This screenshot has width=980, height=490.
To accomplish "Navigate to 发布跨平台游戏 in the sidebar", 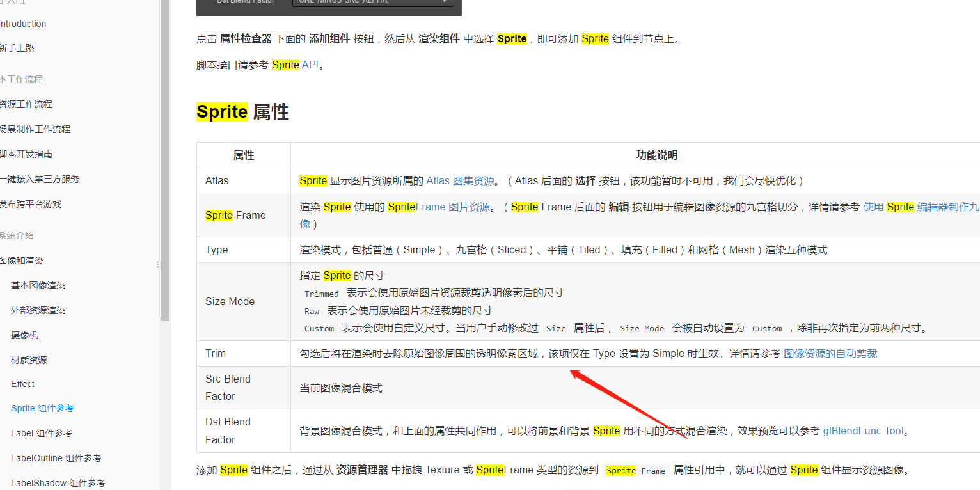I will (31, 204).
